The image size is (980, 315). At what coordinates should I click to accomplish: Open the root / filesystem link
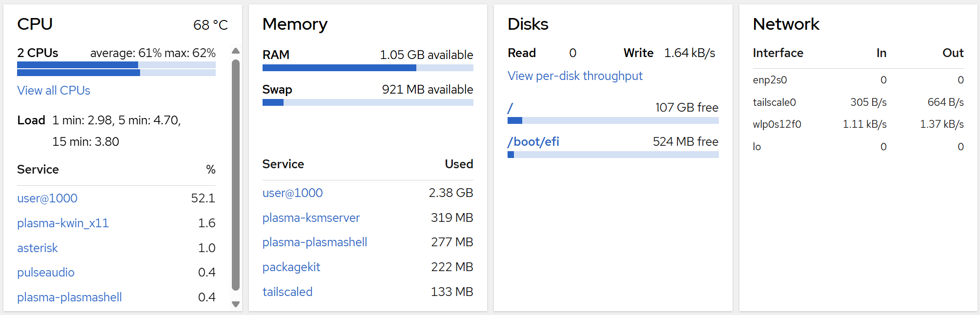[x=510, y=108]
